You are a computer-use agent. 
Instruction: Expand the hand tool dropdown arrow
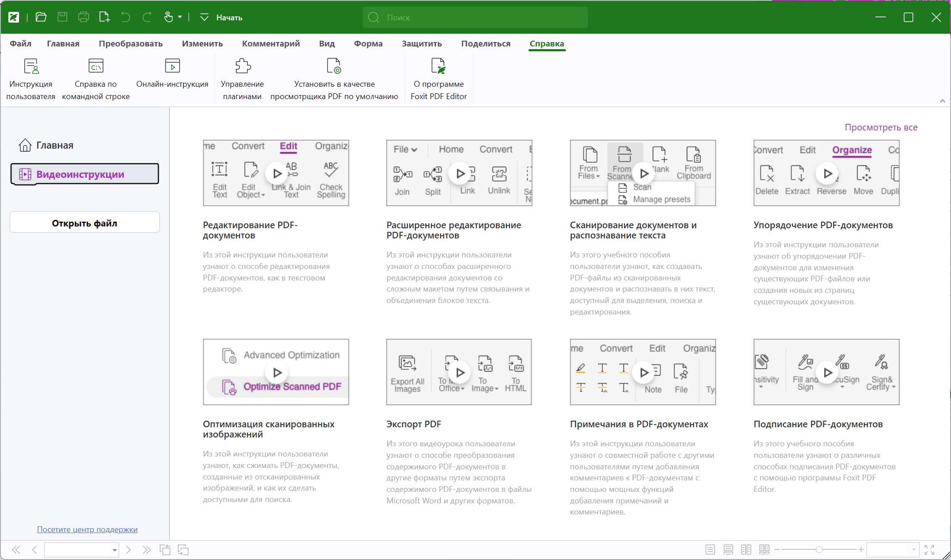(x=180, y=17)
